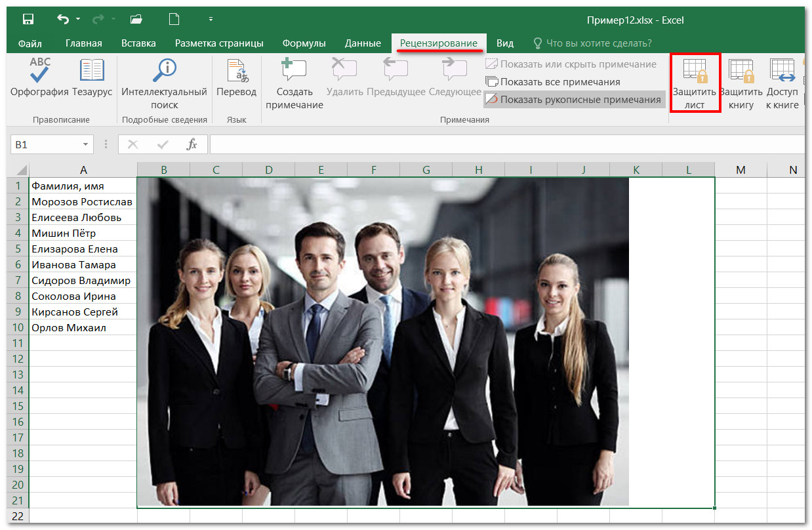Customize the Quick Access Toolbar dropdown
The image size is (812, 530).
coord(211,19)
